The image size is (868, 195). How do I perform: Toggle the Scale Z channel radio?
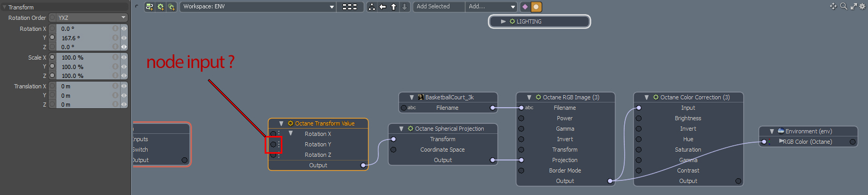click(52, 76)
